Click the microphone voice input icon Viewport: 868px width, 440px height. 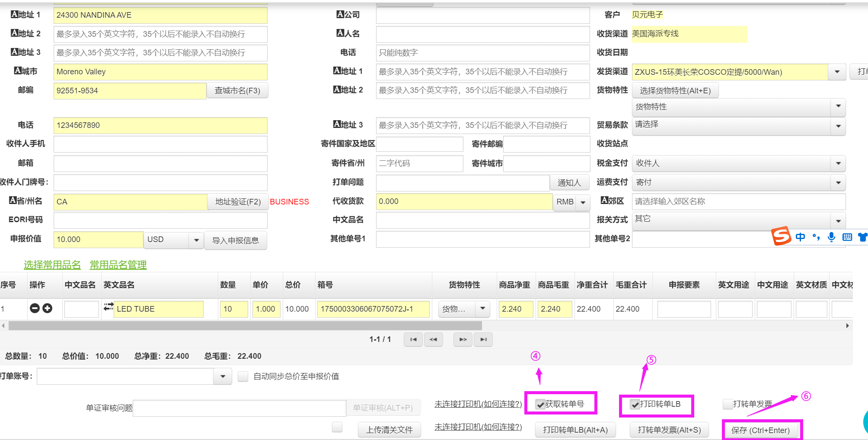click(x=831, y=237)
